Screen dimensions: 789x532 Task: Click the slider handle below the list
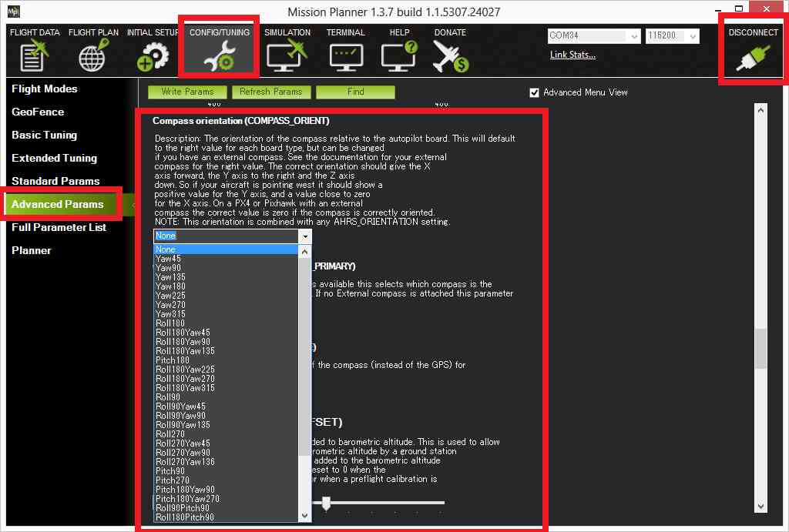(x=326, y=503)
